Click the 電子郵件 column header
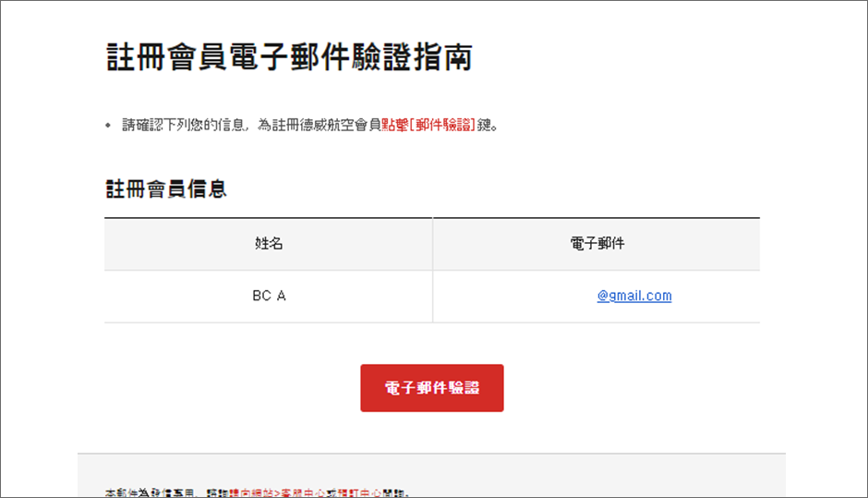Screen dimensions: 868x498 tap(597, 244)
